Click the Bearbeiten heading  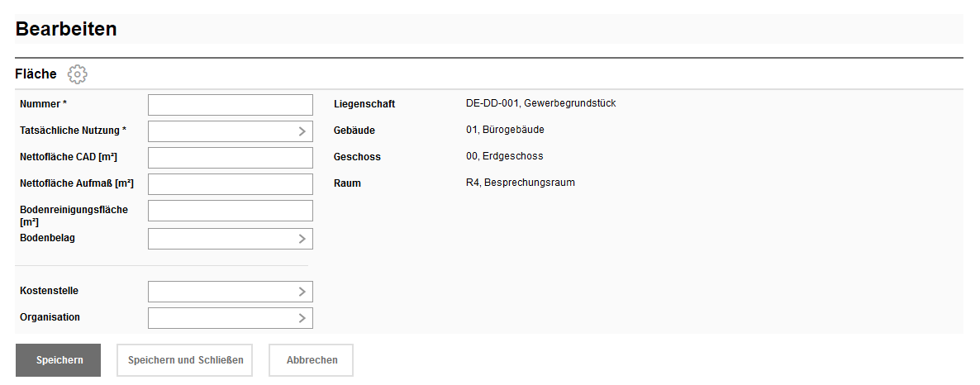point(65,29)
